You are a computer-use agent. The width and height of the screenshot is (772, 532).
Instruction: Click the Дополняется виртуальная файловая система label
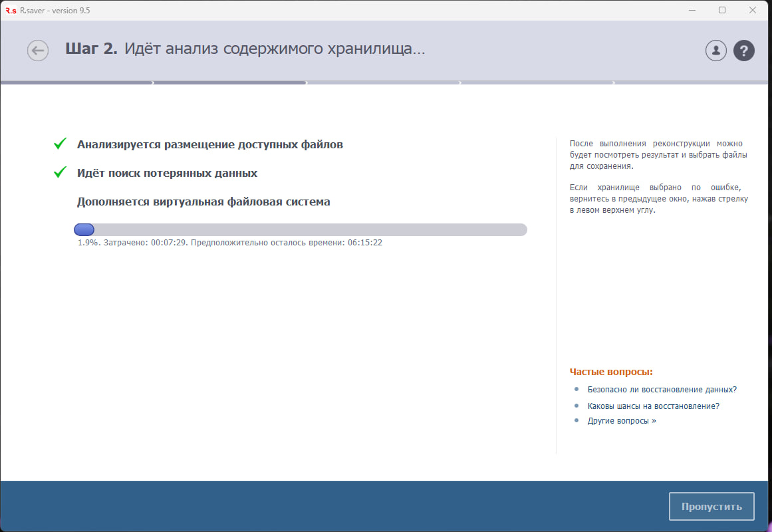click(203, 201)
